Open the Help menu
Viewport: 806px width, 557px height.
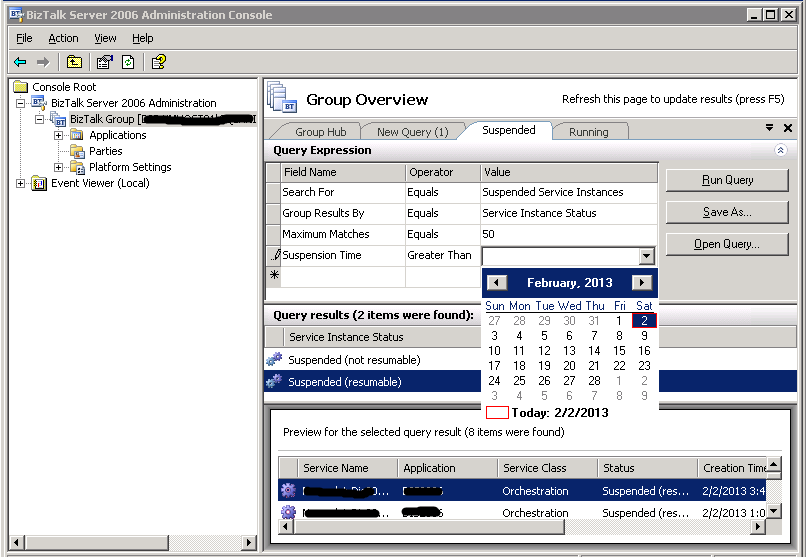coord(142,38)
